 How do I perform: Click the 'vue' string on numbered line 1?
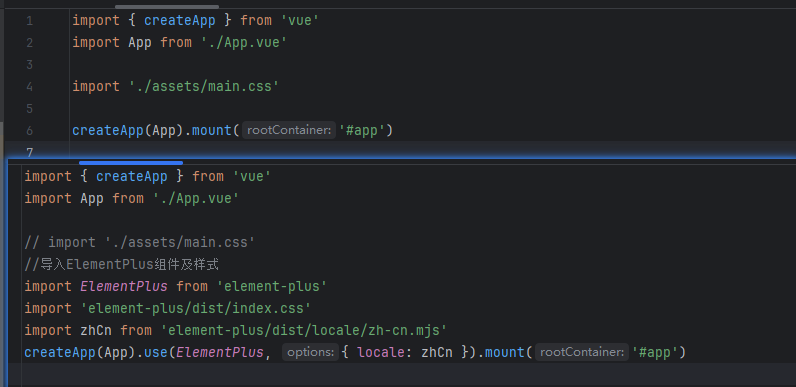coord(300,21)
